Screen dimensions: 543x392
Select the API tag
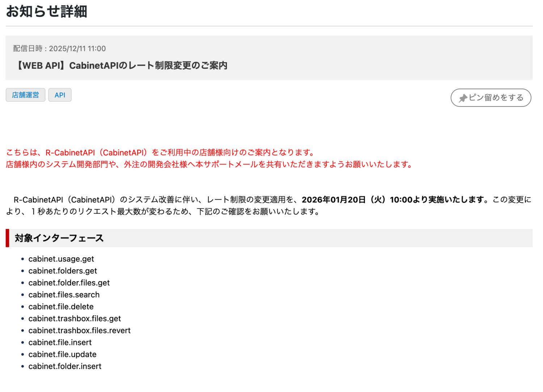click(60, 95)
